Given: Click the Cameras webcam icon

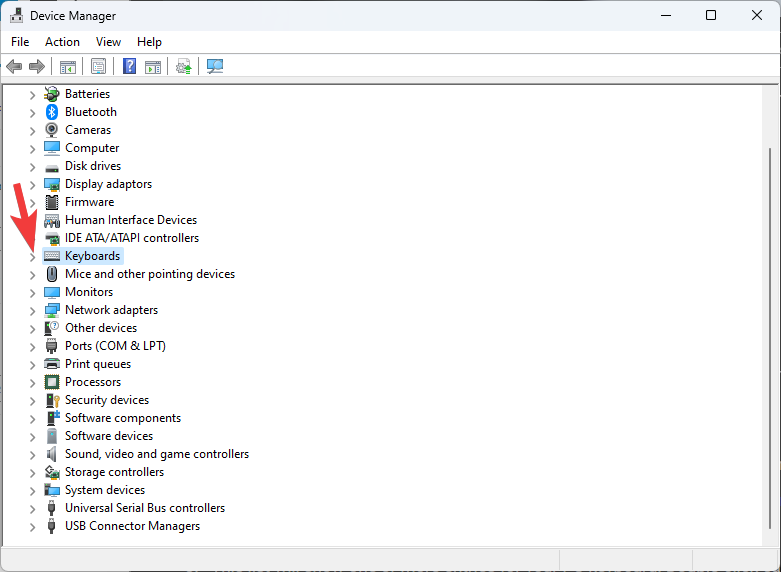Looking at the screenshot, I should [52, 130].
